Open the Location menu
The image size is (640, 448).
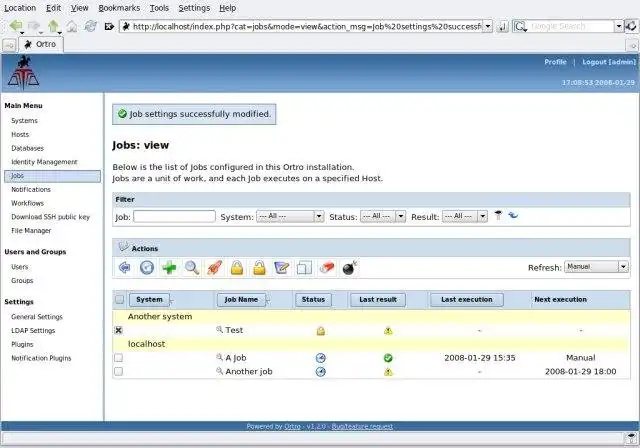click(20, 8)
